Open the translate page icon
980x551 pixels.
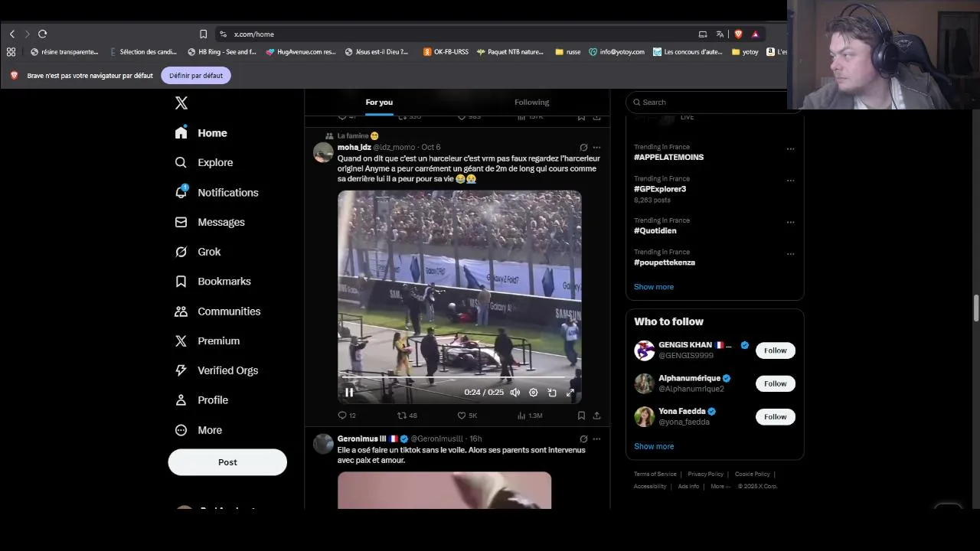pos(720,34)
